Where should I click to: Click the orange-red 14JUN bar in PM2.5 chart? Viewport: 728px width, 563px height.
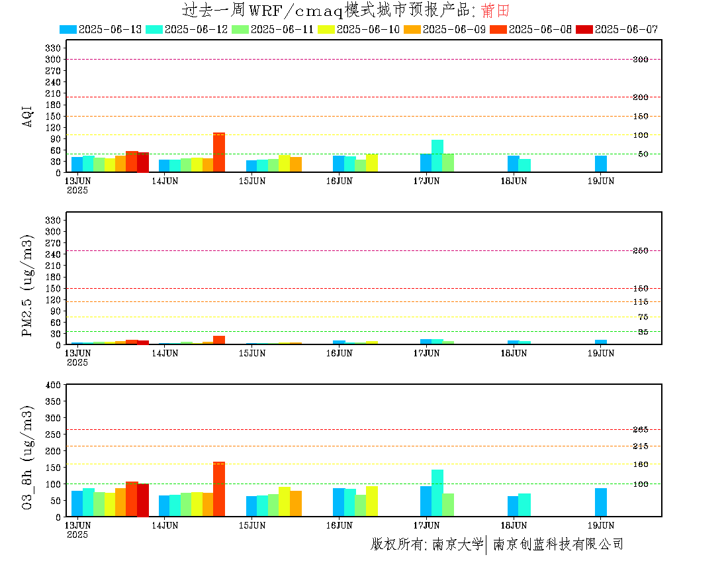[219, 340]
